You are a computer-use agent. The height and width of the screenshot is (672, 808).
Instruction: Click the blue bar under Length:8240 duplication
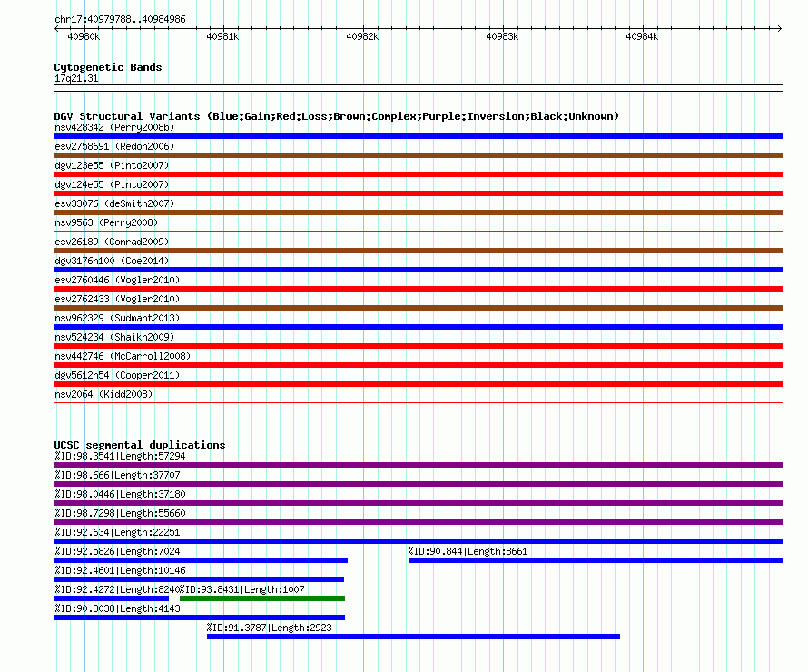[112, 598]
